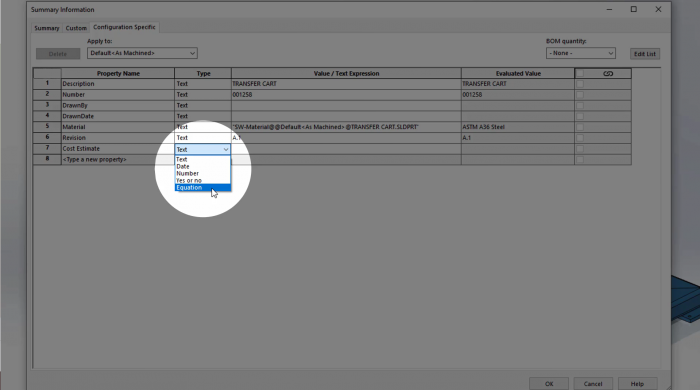
Task: Check the link box in new property row
Action: pyautogui.click(x=579, y=159)
